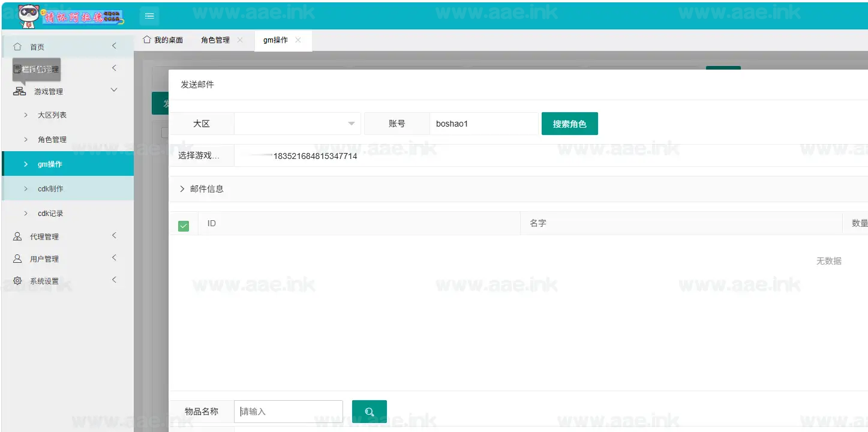Click the 代理管理 sidebar label
868x432 pixels.
[44, 237]
